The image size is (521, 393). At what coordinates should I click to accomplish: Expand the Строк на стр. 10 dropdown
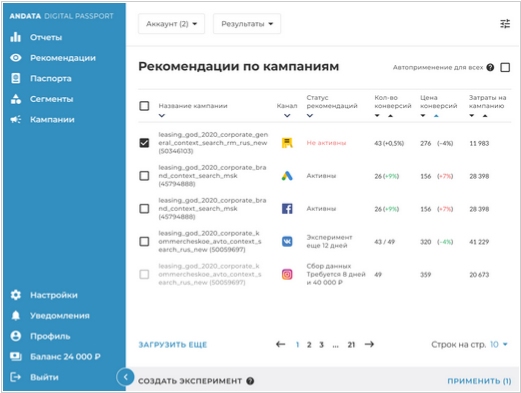click(498, 344)
